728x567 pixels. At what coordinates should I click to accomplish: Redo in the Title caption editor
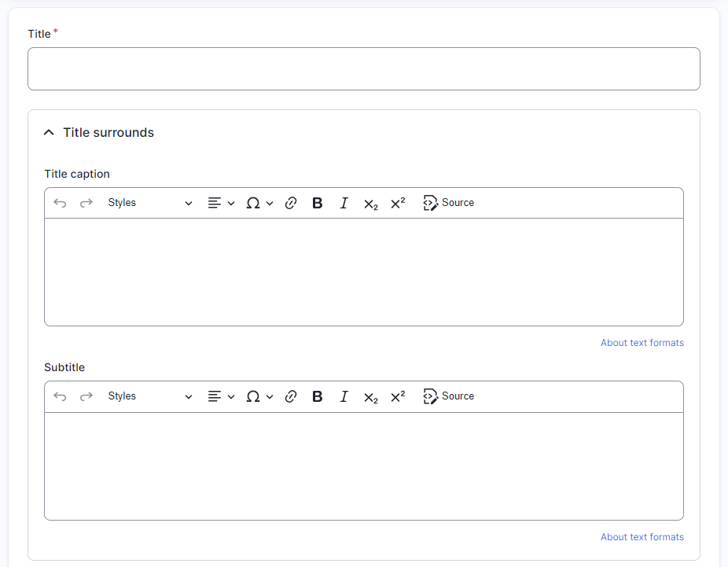pos(86,203)
